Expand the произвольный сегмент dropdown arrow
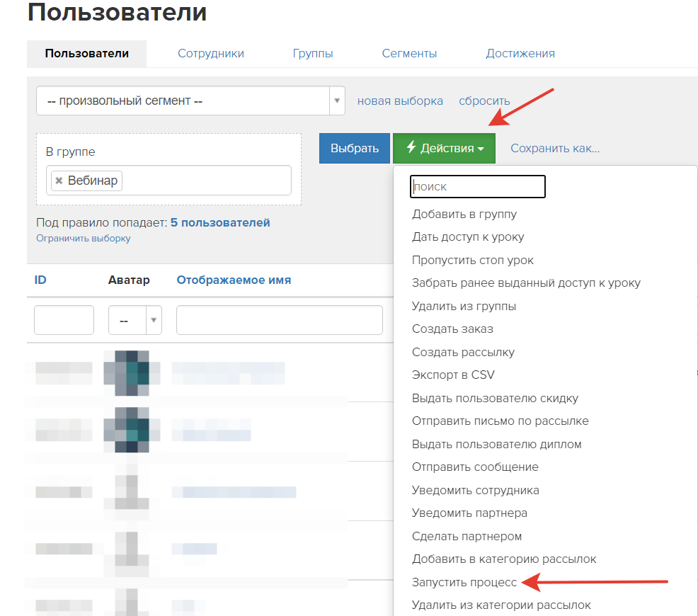 [x=337, y=101]
